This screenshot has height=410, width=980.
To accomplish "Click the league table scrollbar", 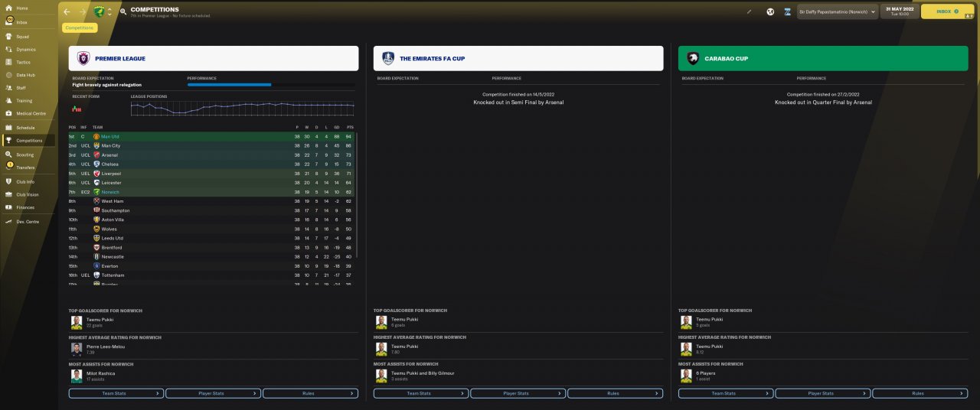I will [x=355, y=196].
